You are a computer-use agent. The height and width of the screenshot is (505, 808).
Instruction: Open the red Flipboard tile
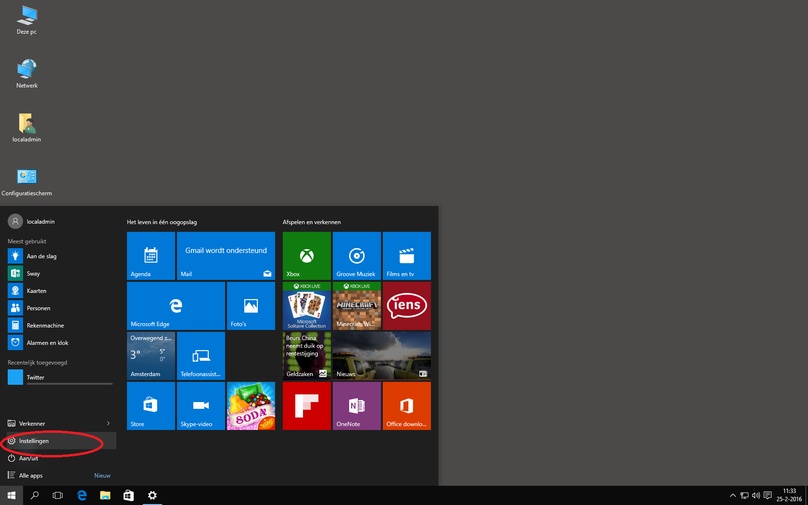307,406
